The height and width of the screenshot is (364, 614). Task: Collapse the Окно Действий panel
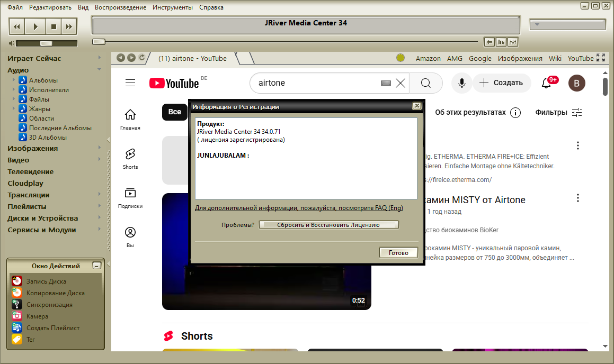coord(96,266)
